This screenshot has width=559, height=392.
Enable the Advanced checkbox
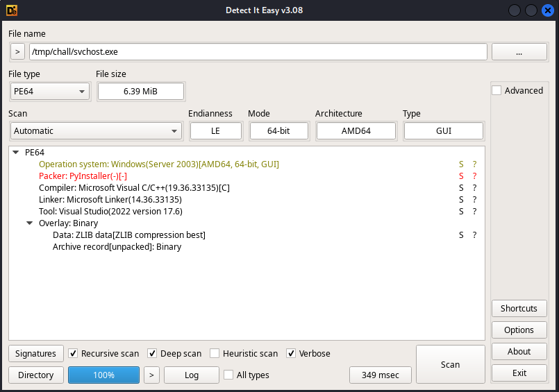point(497,90)
